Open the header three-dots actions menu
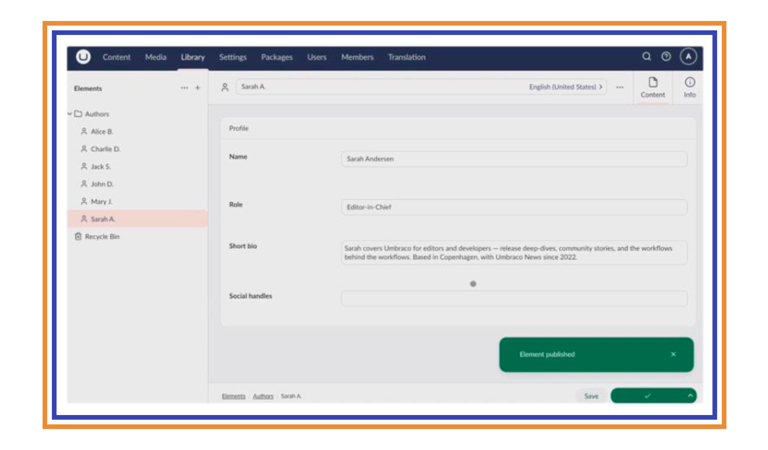The image size is (768, 450). [620, 87]
